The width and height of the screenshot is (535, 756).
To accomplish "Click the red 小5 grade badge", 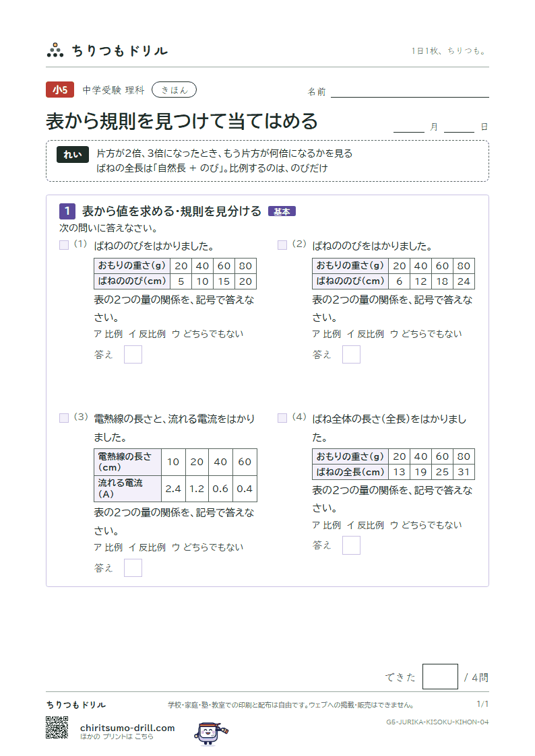I will tap(60, 90).
